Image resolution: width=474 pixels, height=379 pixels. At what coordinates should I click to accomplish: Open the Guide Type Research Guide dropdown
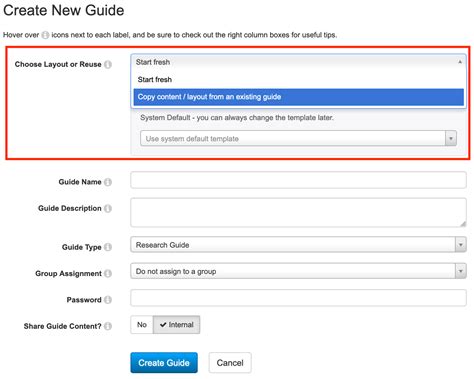pyautogui.click(x=298, y=245)
